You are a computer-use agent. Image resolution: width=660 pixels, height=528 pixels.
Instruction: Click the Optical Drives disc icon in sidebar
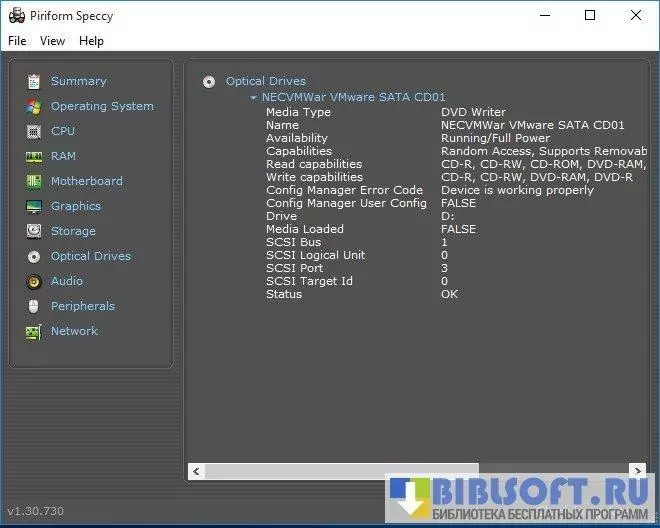pyautogui.click(x=34, y=256)
